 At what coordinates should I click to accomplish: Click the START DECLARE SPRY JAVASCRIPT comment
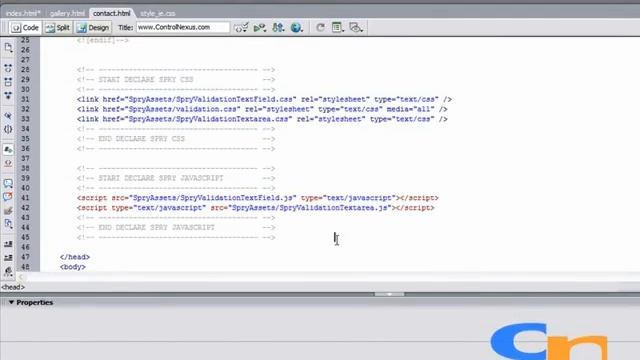pyautogui.click(x=176, y=178)
